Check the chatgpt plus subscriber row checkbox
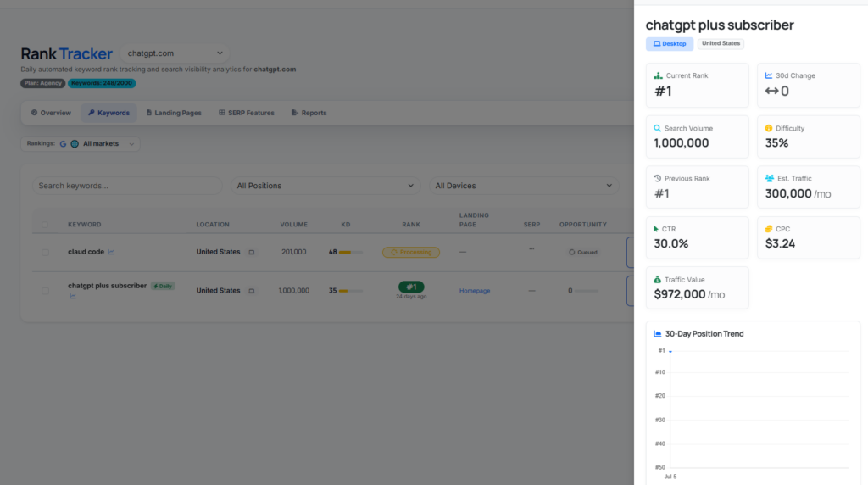 click(x=45, y=291)
